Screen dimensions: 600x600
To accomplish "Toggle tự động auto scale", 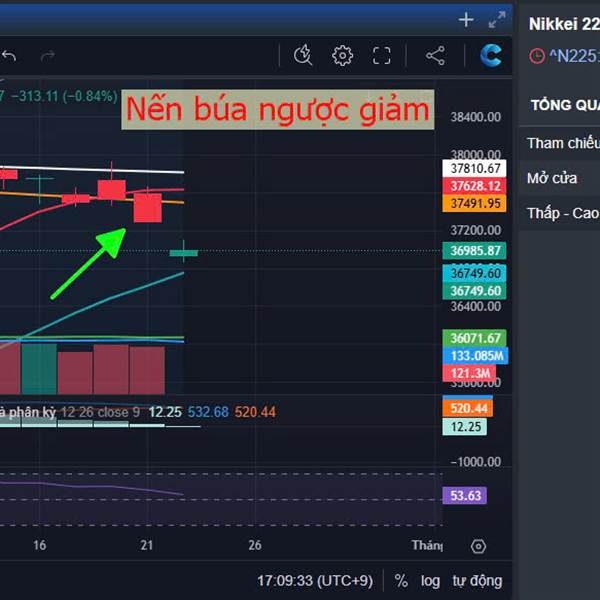I will (x=477, y=581).
